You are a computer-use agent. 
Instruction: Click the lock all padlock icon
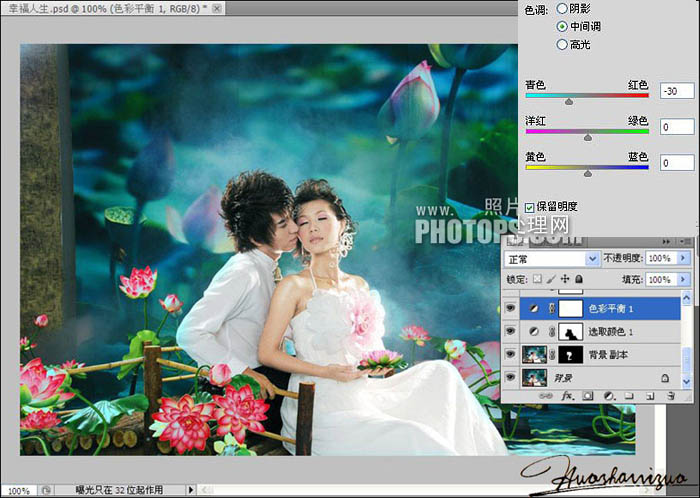pyautogui.click(x=580, y=278)
